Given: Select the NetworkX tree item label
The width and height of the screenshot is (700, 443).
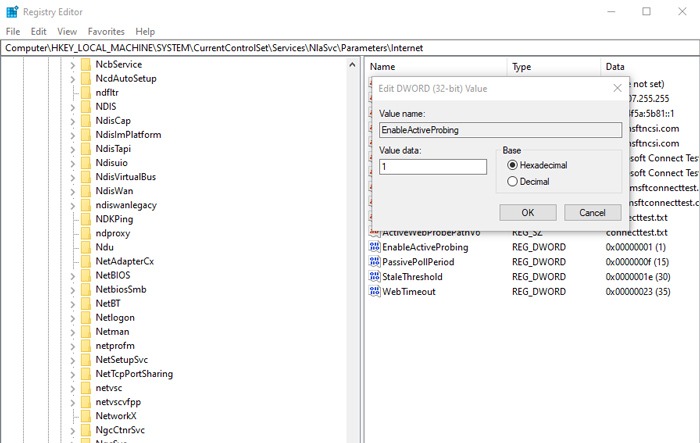Looking at the screenshot, I should pyautogui.click(x=116, y=416).
